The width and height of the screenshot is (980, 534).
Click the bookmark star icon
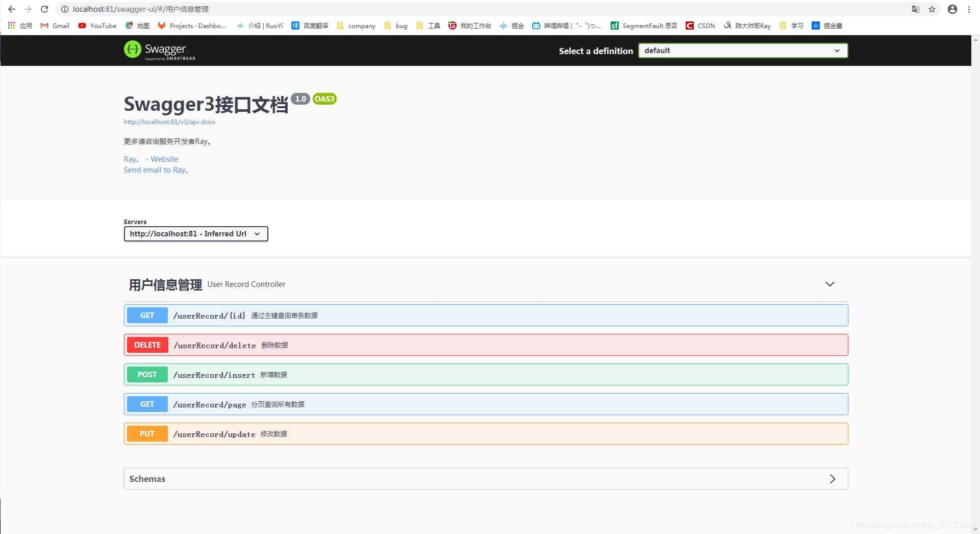coord(933,9)
